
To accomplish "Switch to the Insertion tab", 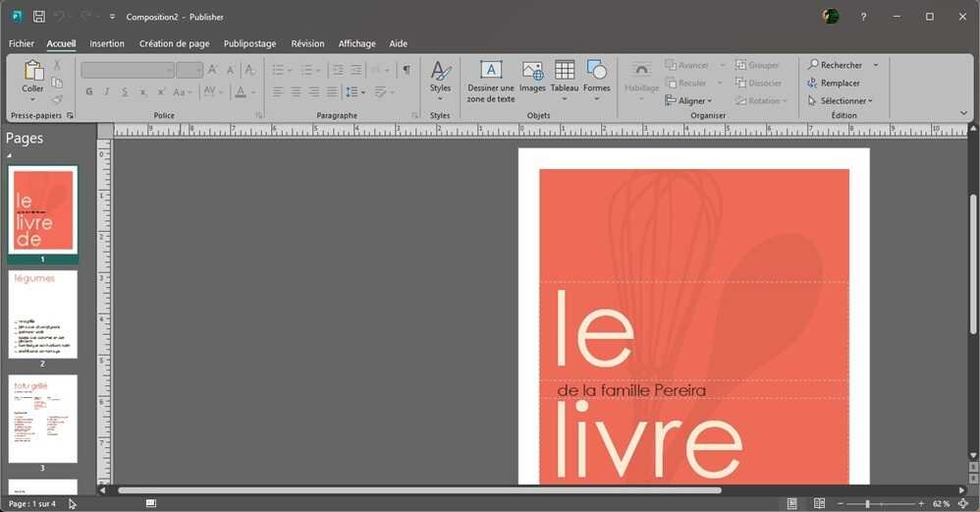I will pyautogui.click(x=107, y=43).
